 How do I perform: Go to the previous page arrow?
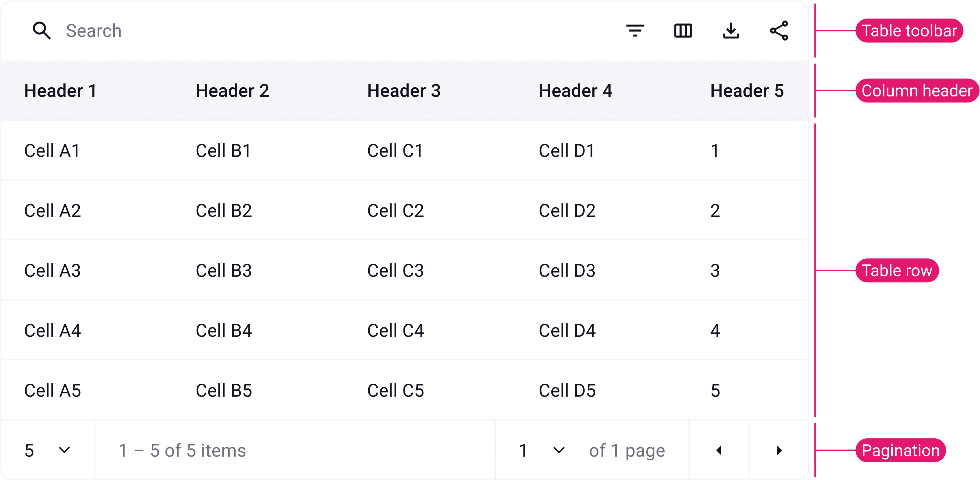pos(719,450)
